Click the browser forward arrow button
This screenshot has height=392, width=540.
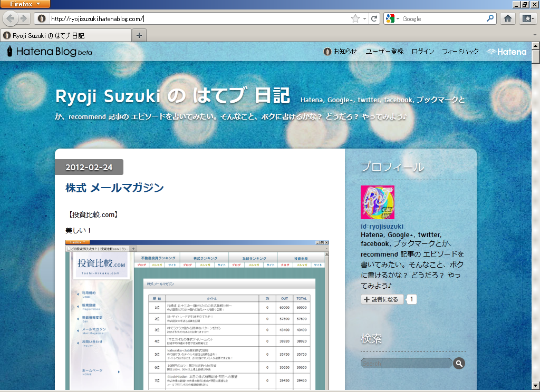[x=24, y=18]
